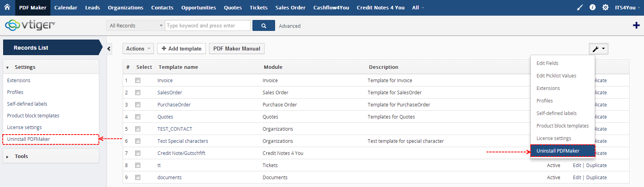This screenshot has width=644, height=187.
Task: Click Duplicate for the tt template
Action: pyautogui.click(x=596, y=165)
